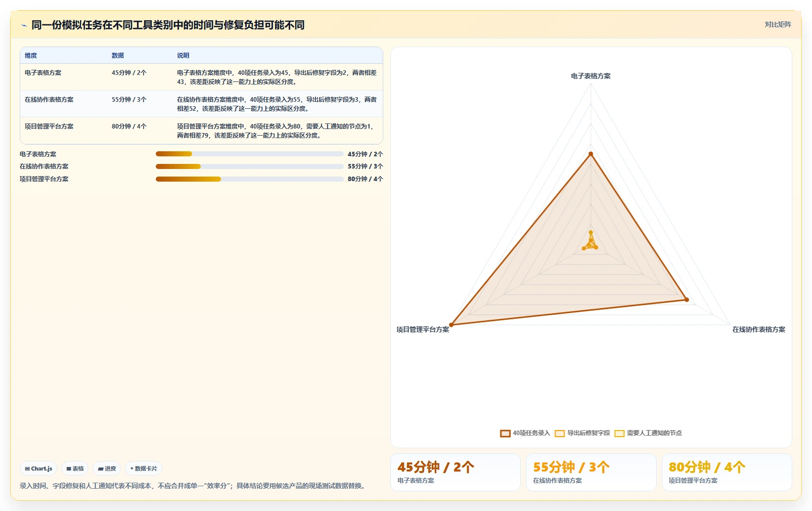Click the 55分钟 / 3个 data card
The height and width of the screenshot is (511, 812).
tap(591, 472)
